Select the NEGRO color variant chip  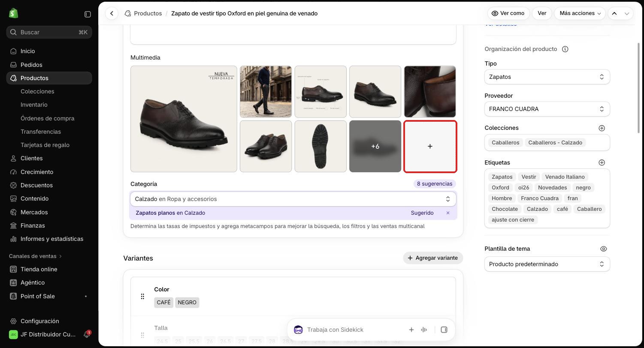[x=187, y=303]
